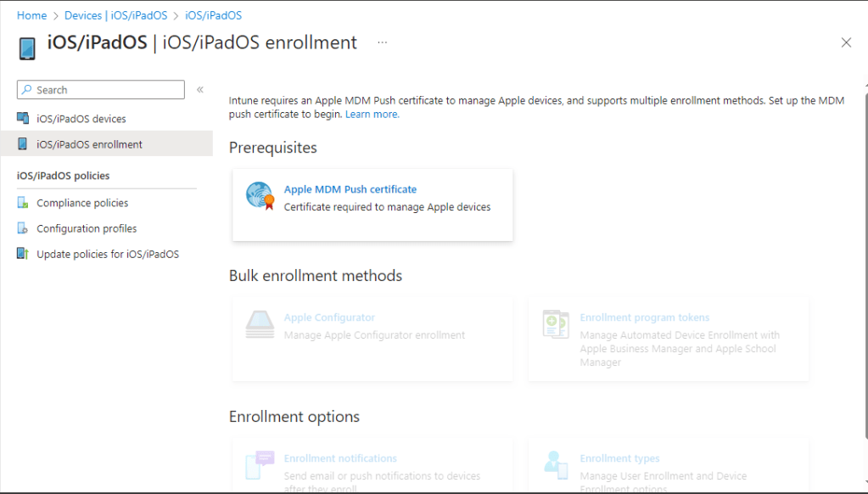
Task: Click the Apple Configurator tile icon
Action: coord(260,325)
